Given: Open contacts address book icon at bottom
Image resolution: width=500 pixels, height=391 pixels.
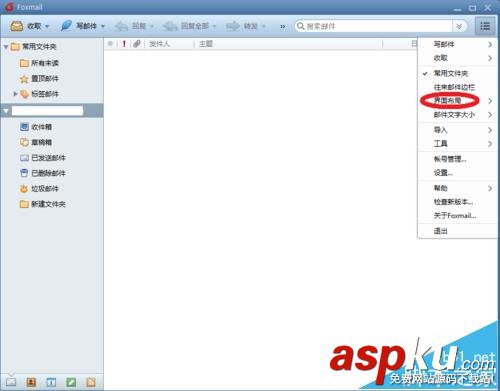Looking at the screenshot, I should tap(31, 382).
